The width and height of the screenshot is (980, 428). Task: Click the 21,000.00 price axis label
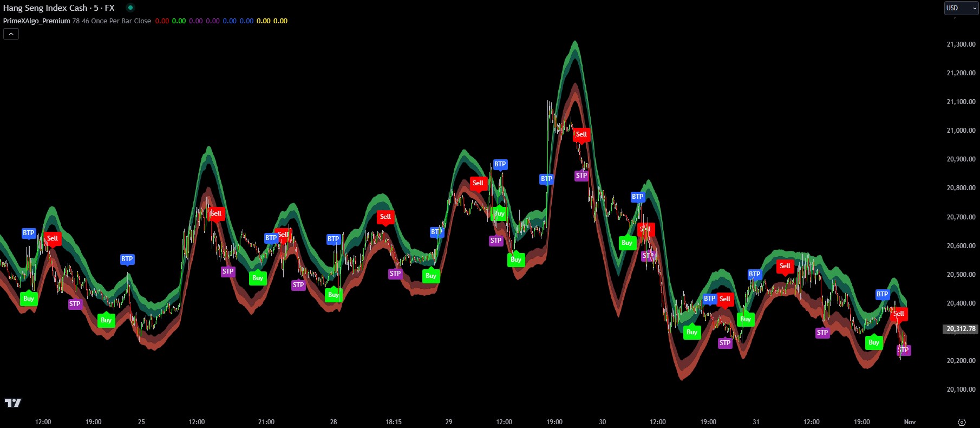click(x=961, y=131)
